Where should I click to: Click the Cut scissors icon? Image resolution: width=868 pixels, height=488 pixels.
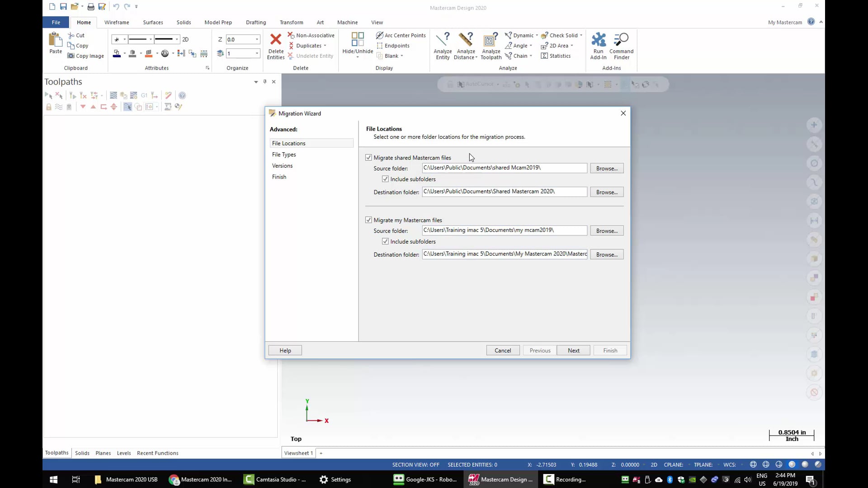pyautogui.click(x=71, y=35)
